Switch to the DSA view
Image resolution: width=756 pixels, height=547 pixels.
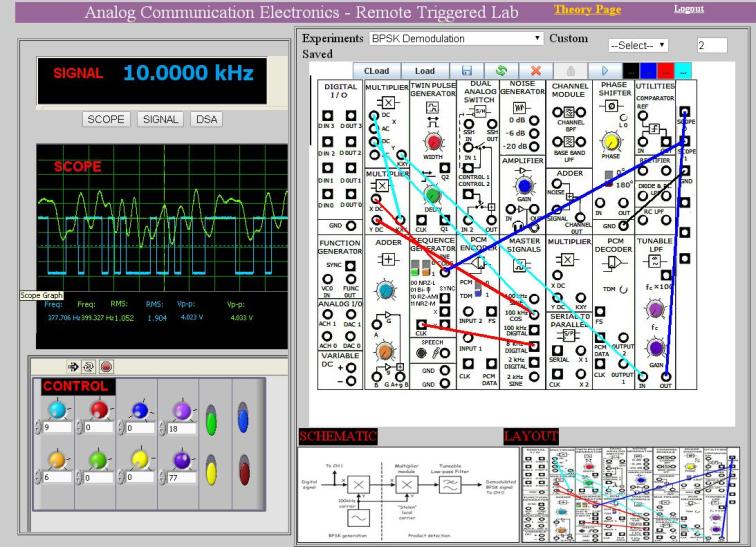(206, 119)
